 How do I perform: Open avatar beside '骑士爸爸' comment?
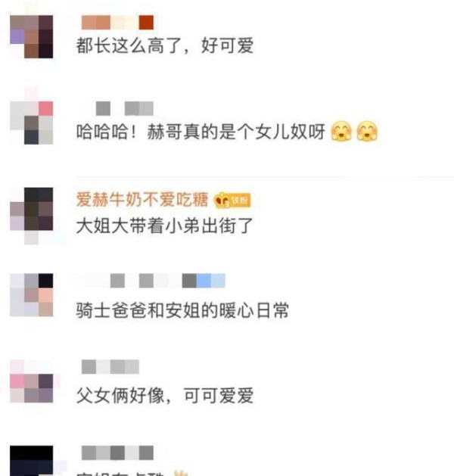point(32,295)
